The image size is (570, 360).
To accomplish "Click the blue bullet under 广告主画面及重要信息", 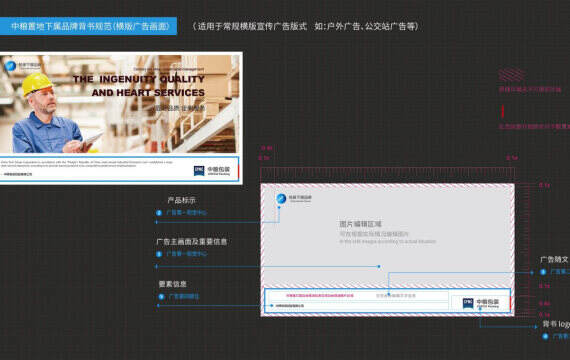I will pyautogui.click(x=159, y=254).
